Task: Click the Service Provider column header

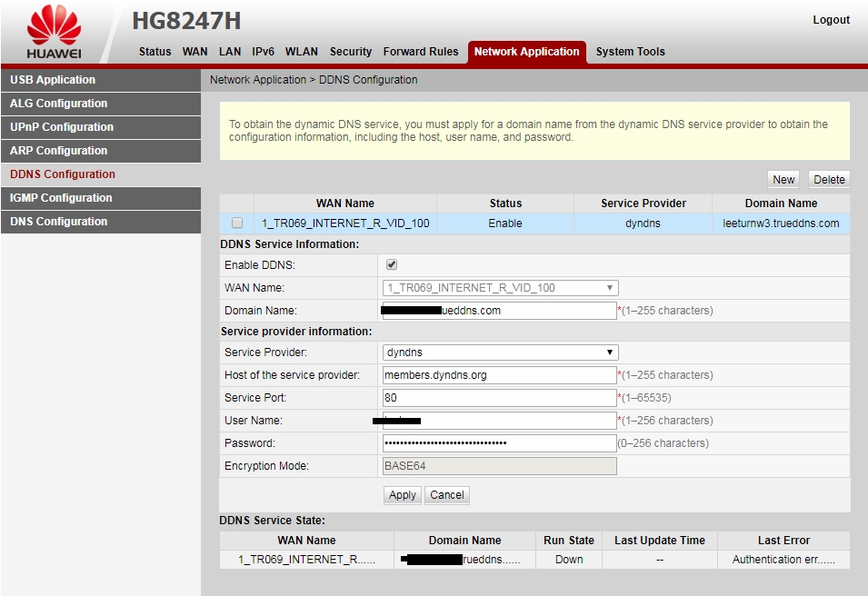Action: [644, 204]
